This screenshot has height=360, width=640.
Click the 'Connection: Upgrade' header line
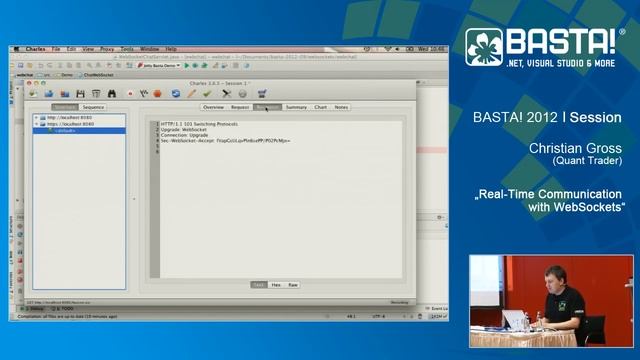click(x=184, y=135)
